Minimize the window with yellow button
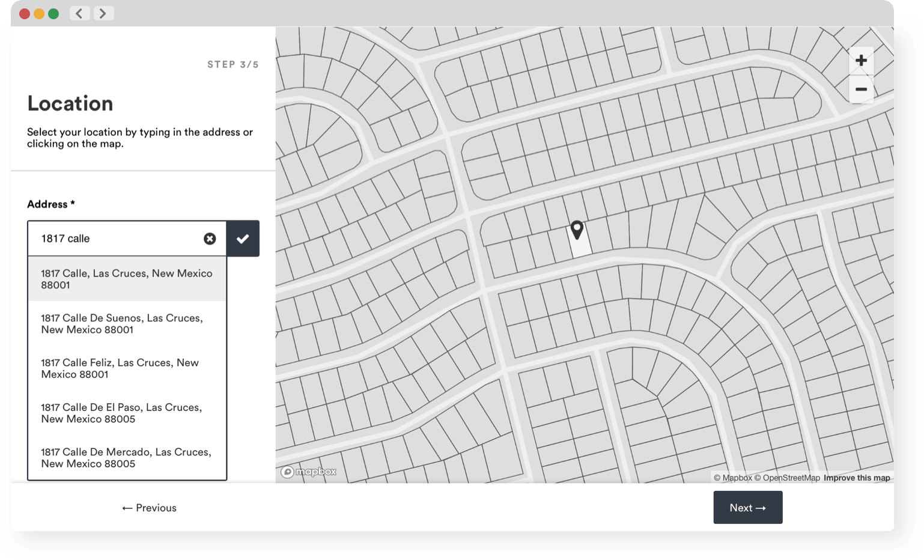Image resolution: width=924 pixels, height=560 pixels. coord(39,13)
